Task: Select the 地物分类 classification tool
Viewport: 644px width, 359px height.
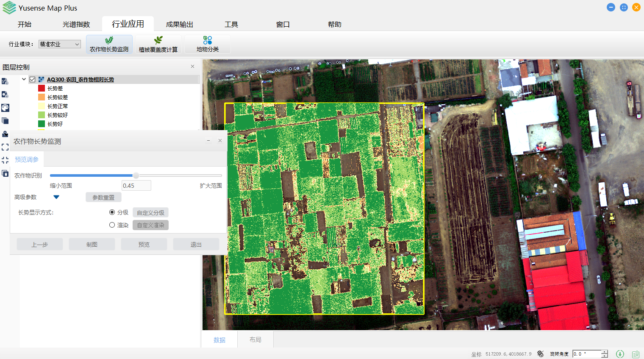Action: point(207,44)
